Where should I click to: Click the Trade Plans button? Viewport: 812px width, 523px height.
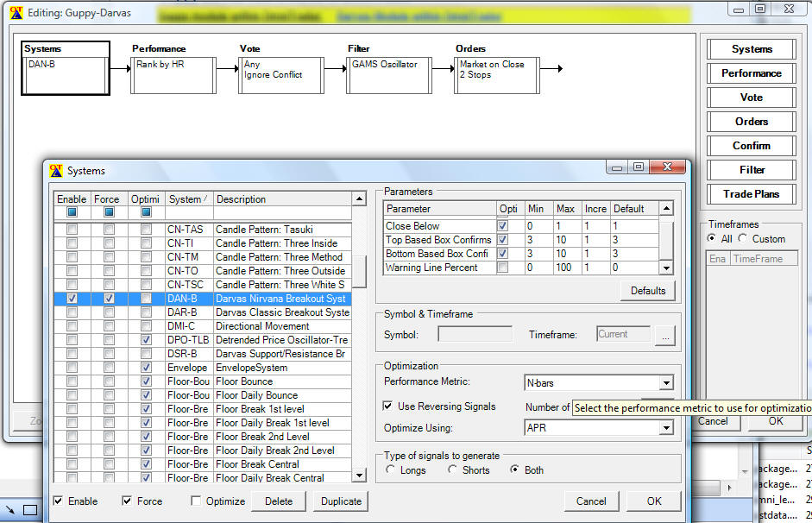pyautogui.click(x=752, y=194)
